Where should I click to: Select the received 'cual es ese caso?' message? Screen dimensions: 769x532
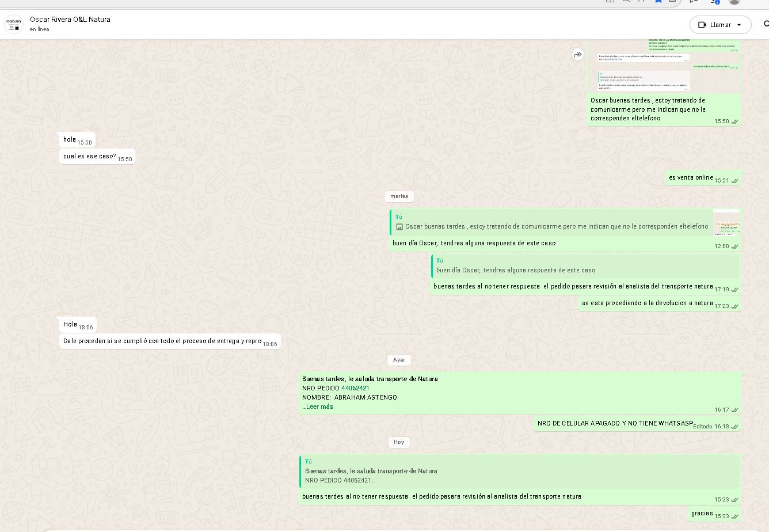coord(90,157)
